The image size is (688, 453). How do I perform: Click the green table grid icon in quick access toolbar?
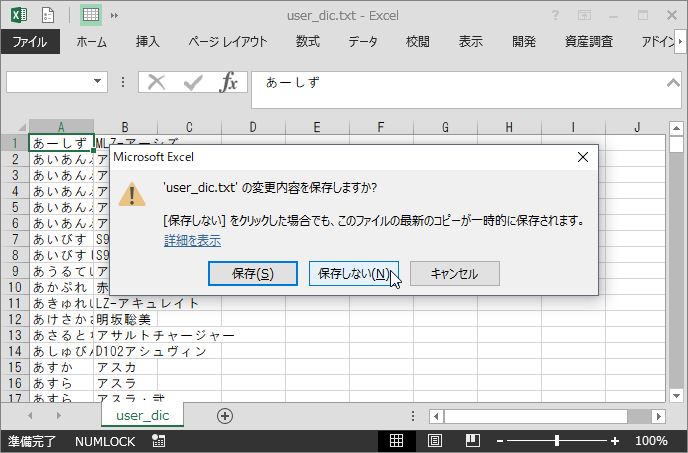coord(91,15)
